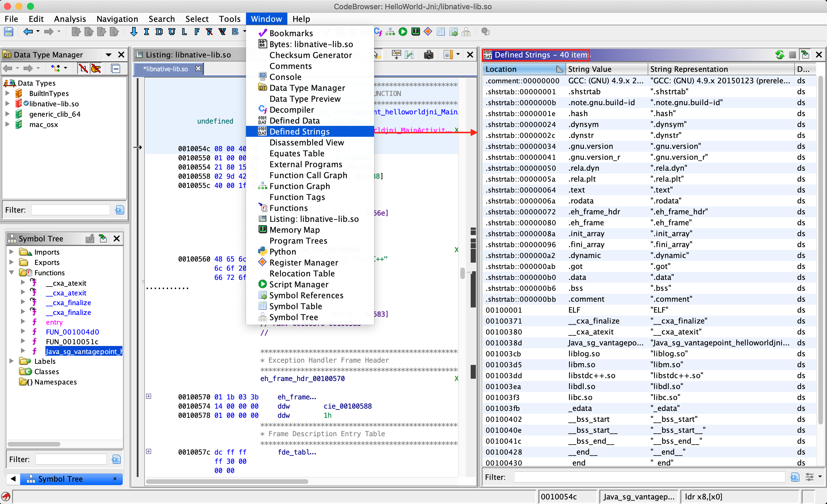The image size is (827, 504).
Task: Click the Disassemble D toolbar icon
Action: click(x=159, y=32)
